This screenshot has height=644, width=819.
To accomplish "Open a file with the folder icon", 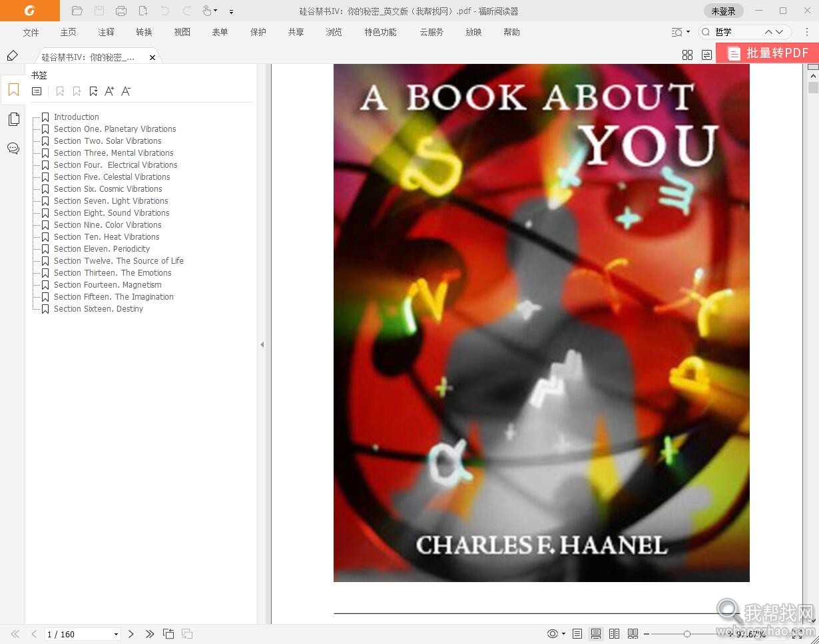I will click(x=77, y=11).
